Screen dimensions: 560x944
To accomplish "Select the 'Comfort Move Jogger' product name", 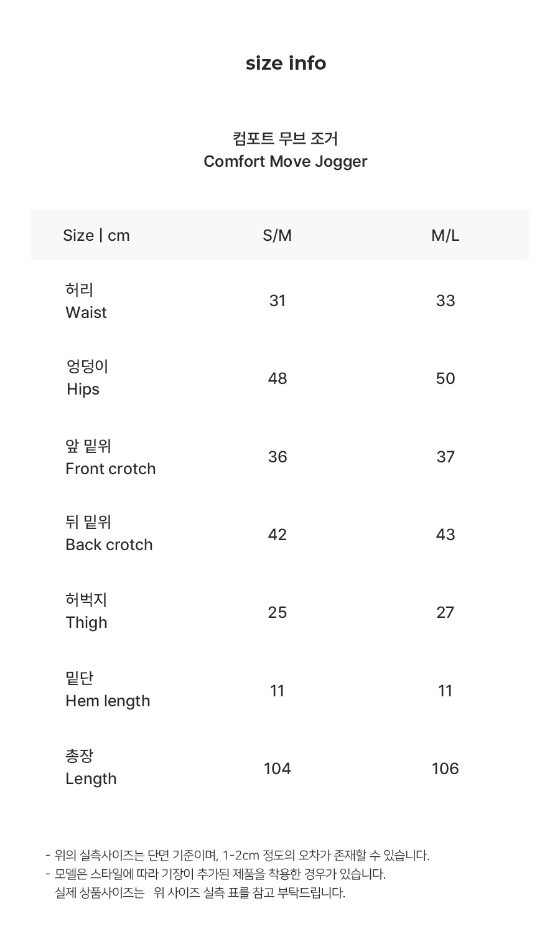I will point(286,161).
